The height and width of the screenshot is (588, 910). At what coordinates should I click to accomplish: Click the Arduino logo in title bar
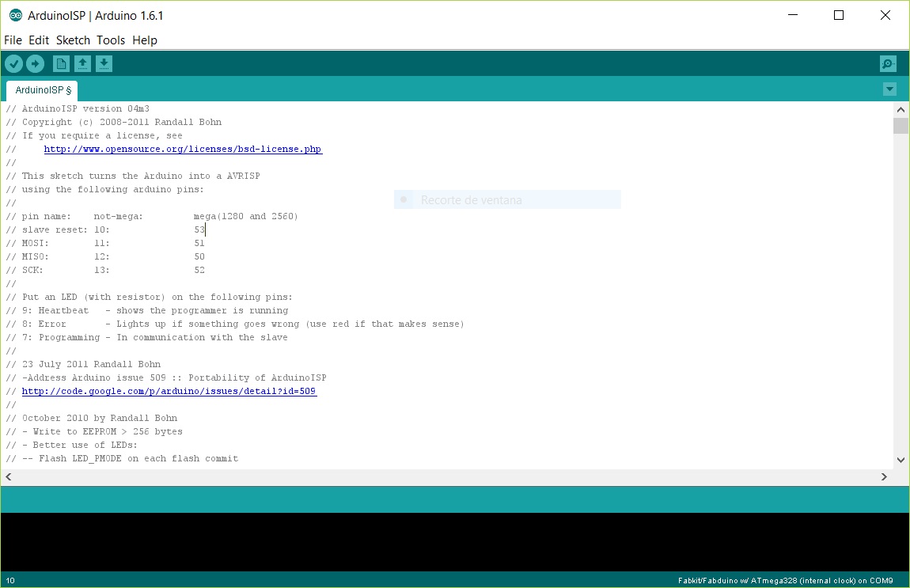15,16
